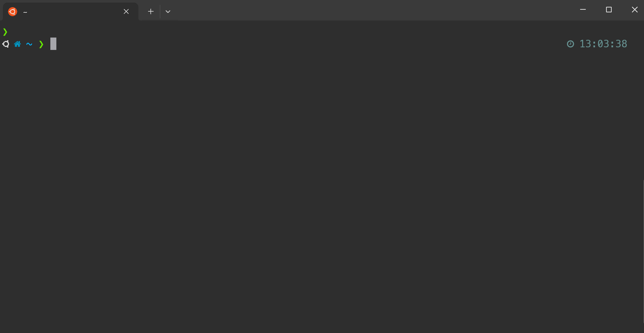Click the Ubuntu logo in the prompt

[x=6, y=44]
